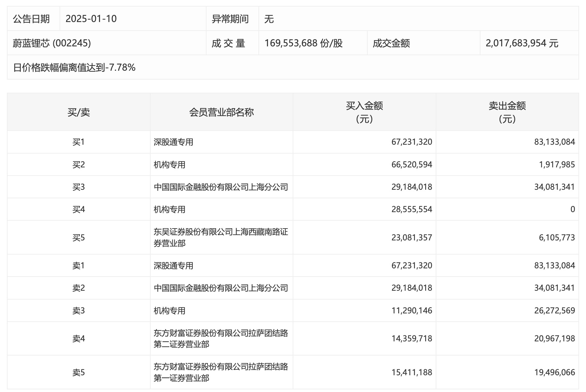Click buy amount 67,231,320 in 卖1 row
586x392 pixels.
(x=412, y=265)
